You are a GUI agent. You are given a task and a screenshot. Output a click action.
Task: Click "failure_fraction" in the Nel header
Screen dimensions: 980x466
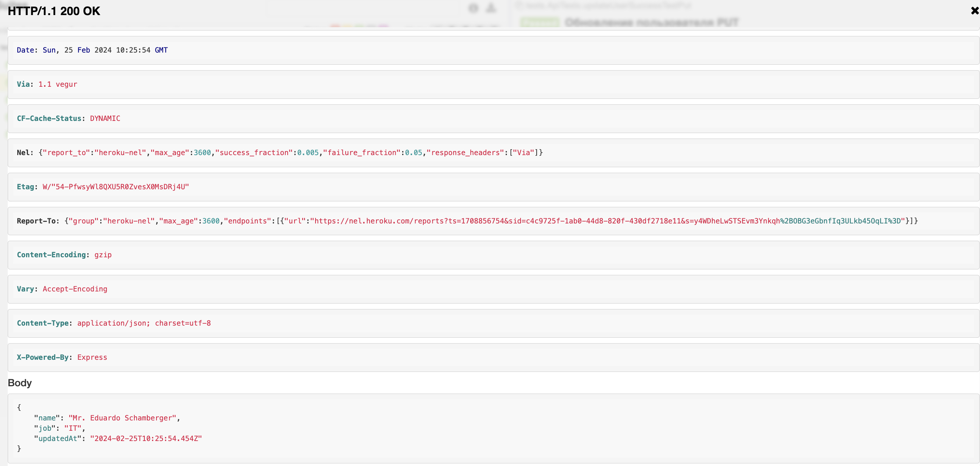pos(362,153)
